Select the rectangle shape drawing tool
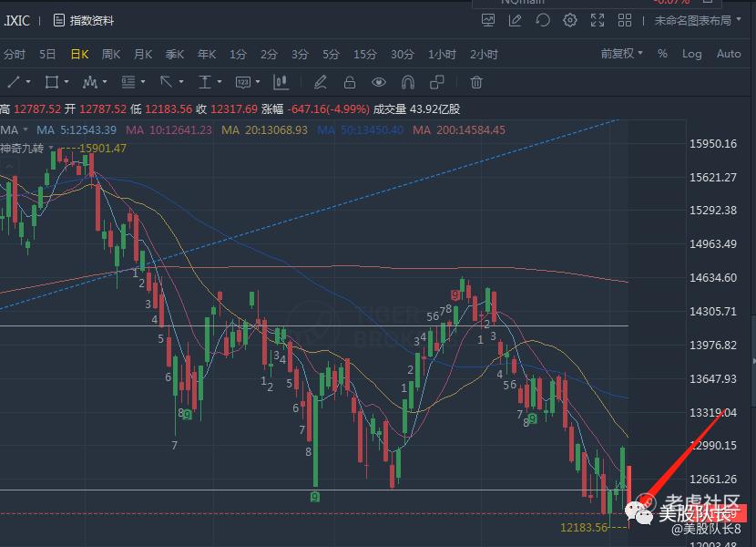 click(x=52, y=82)
